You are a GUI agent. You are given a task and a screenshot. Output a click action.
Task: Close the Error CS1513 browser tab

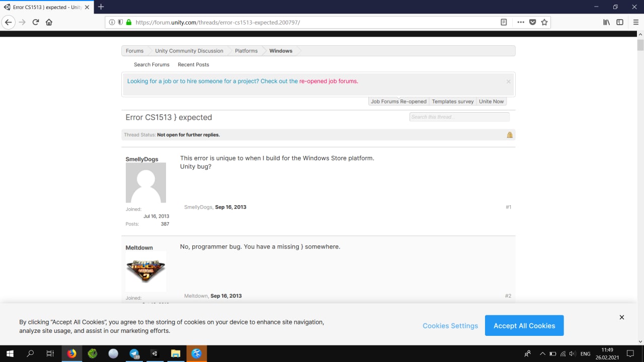point(87,7)
